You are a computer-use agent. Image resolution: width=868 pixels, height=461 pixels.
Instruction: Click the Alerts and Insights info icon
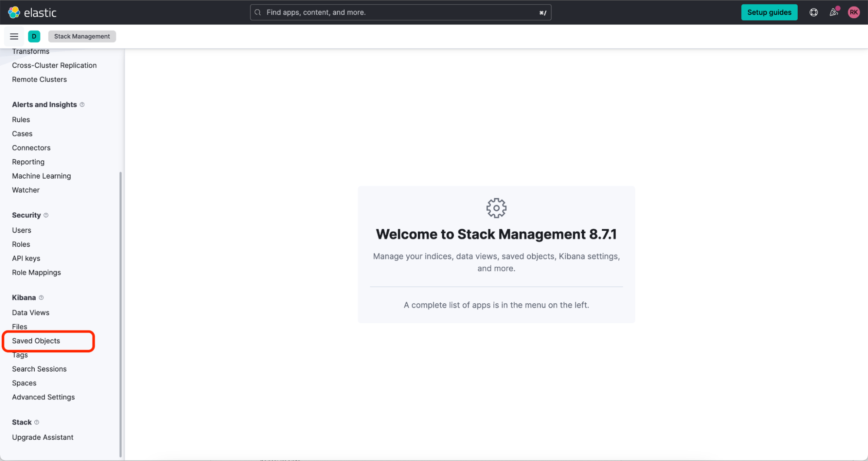tap(82, 105)
